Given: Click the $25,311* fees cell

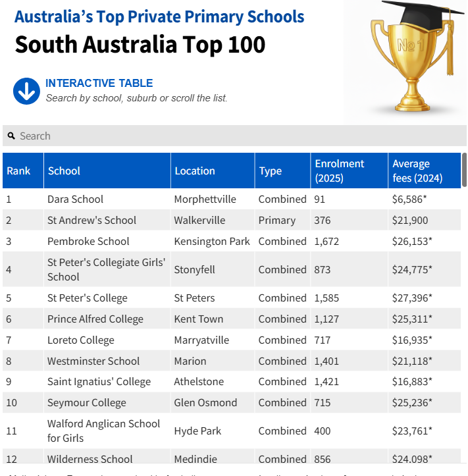Looking at the screenshot, I should [x=425, y=319].
